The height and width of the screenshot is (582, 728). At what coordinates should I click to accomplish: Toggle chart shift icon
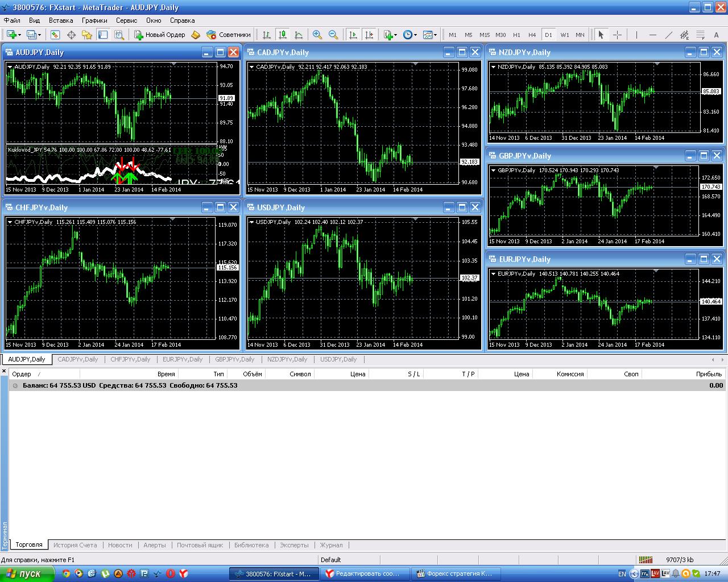pos(369,35)
